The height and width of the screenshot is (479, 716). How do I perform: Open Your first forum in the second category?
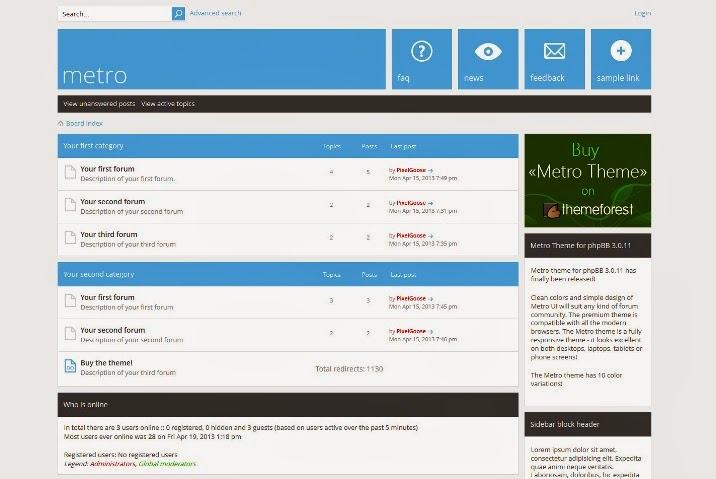click(x=107, y=297)
